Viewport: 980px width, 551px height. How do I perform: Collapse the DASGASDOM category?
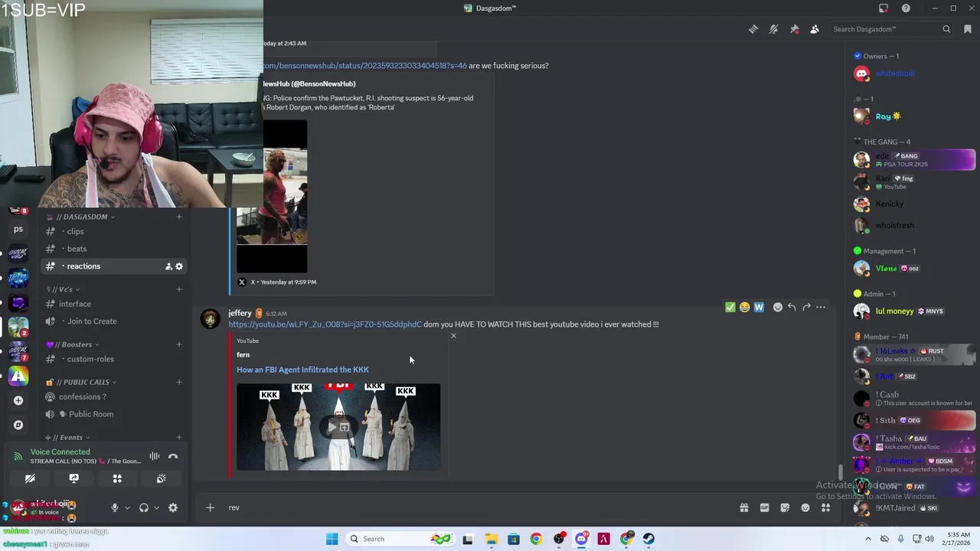pyautogui.click(x=84, y=217)
